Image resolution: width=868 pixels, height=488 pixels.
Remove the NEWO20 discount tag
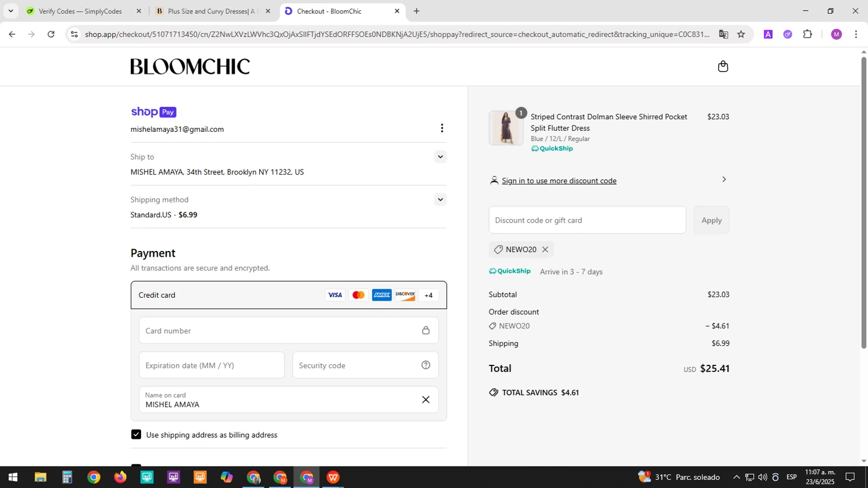(545, 250)
